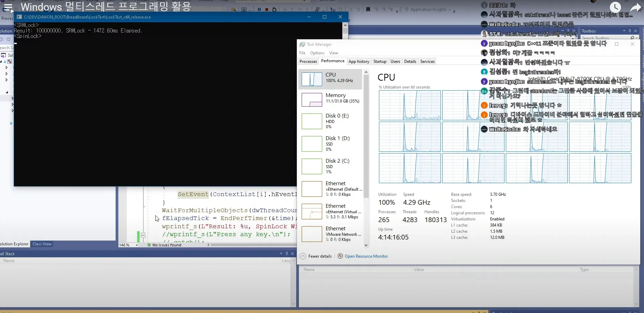Screen dimensions: 644x313
Task: Open the Toolbox window position dropdown
Action: pos(624,31)
